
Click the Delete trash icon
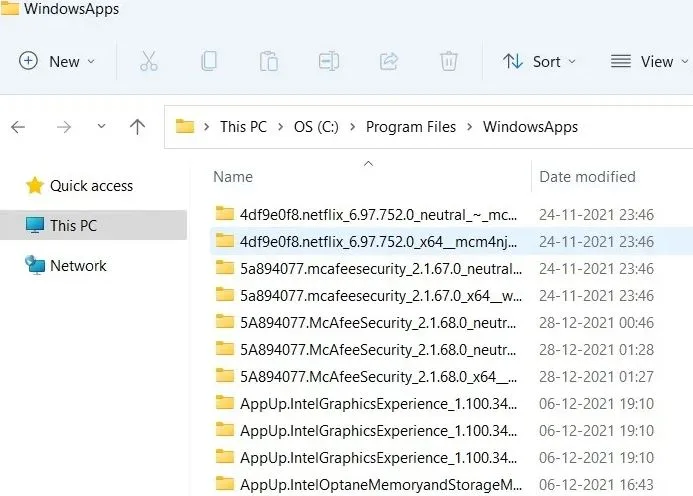(x=449, y=61)
